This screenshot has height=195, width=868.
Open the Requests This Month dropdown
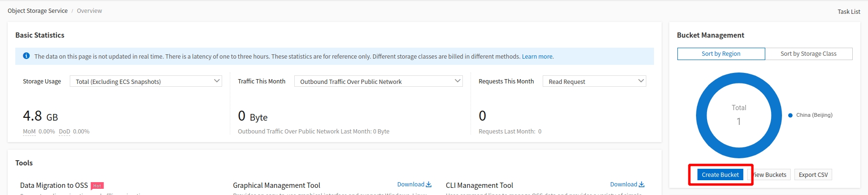coord(594,82)
